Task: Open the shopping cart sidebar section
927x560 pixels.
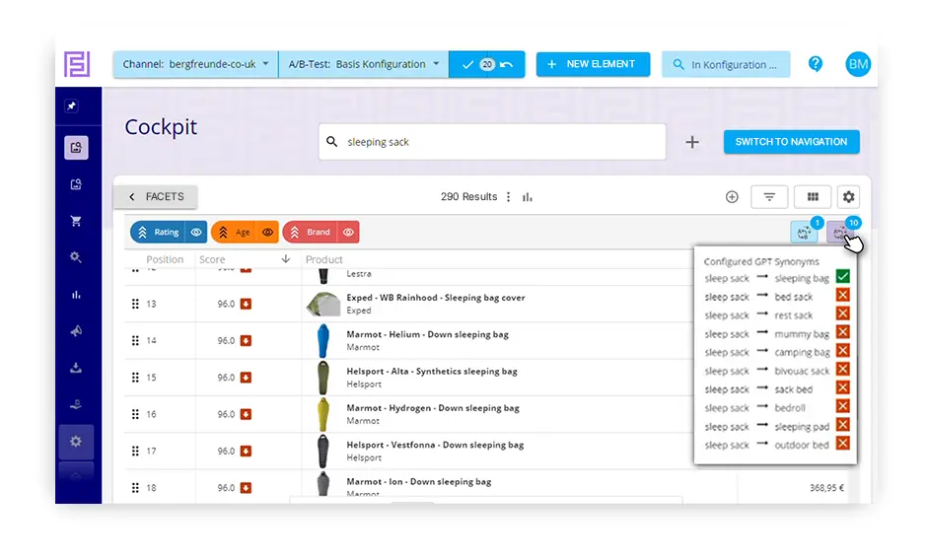Action: pyautogui.click(x=76, y=221)
